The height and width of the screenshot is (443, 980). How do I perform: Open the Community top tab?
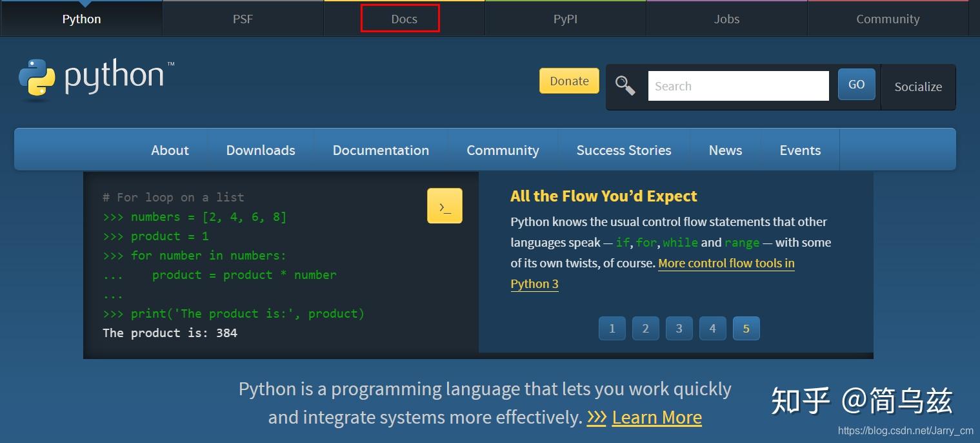[888, 19]
